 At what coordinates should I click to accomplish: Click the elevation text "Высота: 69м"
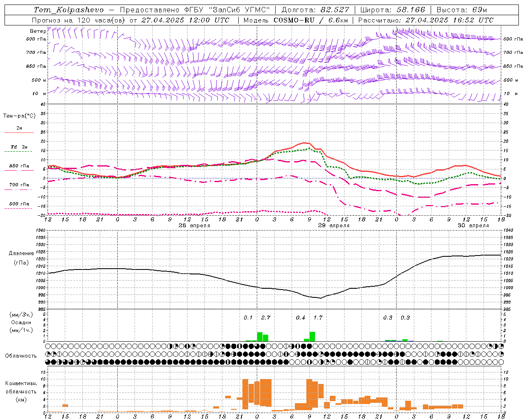tap(461, 10)
